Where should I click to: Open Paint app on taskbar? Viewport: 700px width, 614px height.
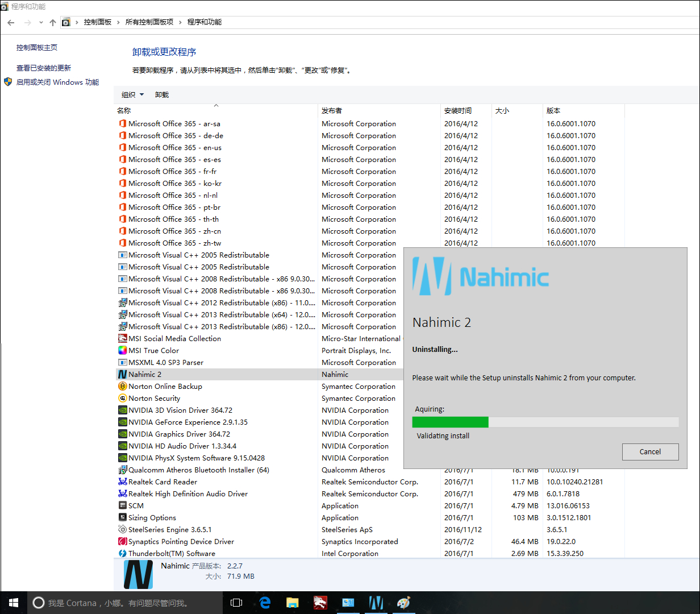(404, 603)
